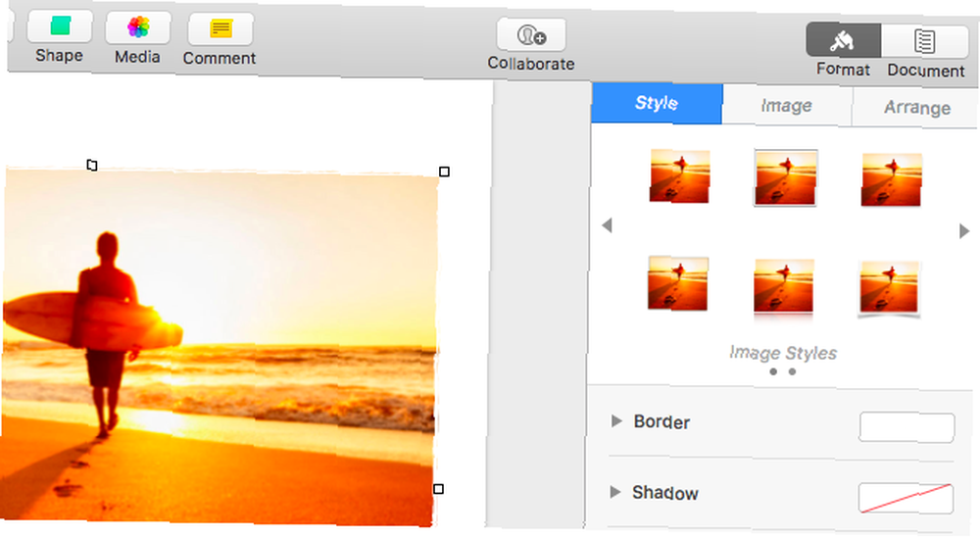Open the Document inspector
Screen dimensions: 980x539
click(924, 42)
